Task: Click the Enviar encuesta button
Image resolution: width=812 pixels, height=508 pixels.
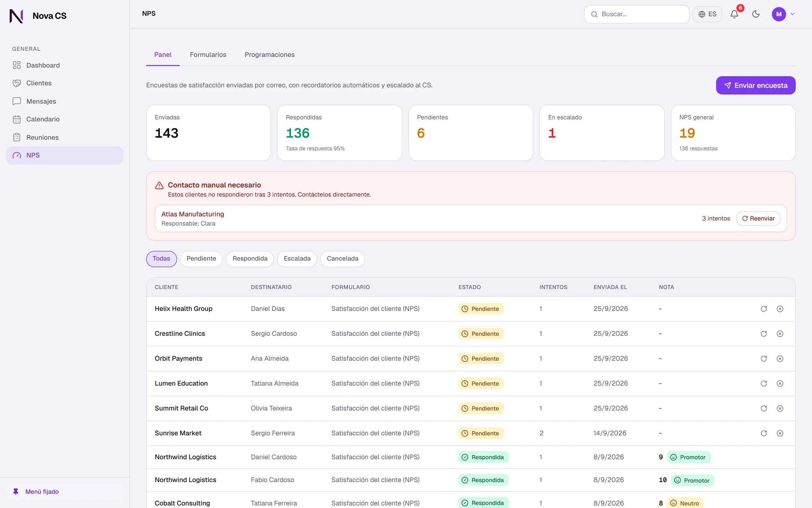Action: click(755, 85)
